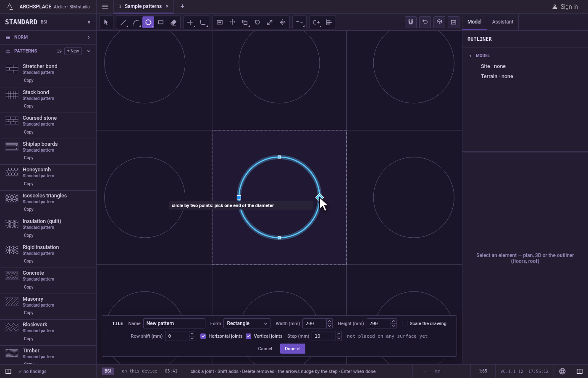
Task: Choose the eraser tool
Action: click(x=173, y=22)
